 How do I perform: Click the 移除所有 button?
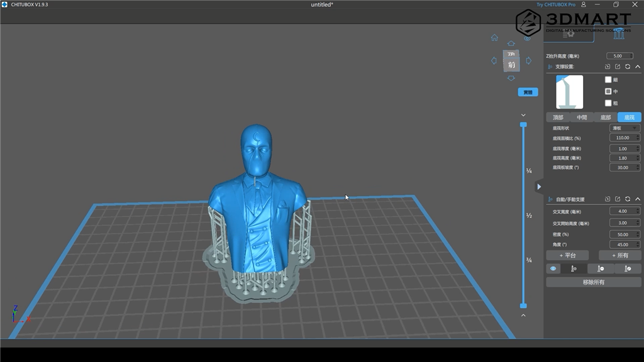click(x=593, y=282)
